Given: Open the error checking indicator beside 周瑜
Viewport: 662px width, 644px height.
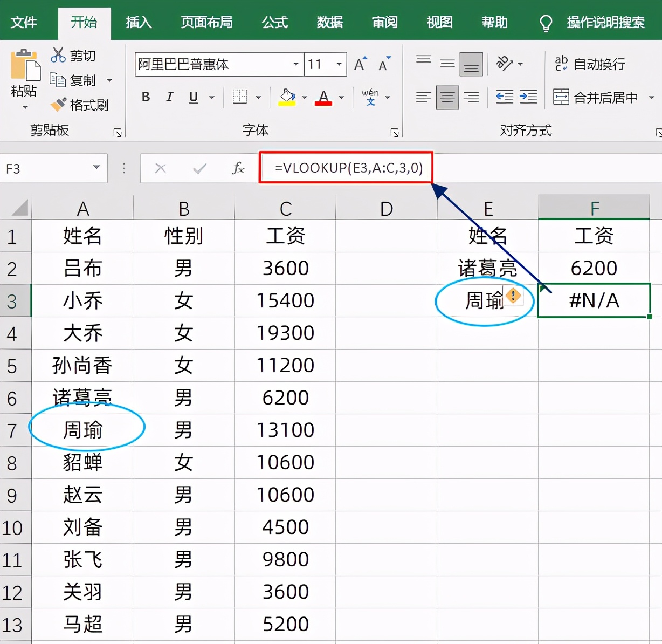Looking at the screenshot, I should pos(513,296).
